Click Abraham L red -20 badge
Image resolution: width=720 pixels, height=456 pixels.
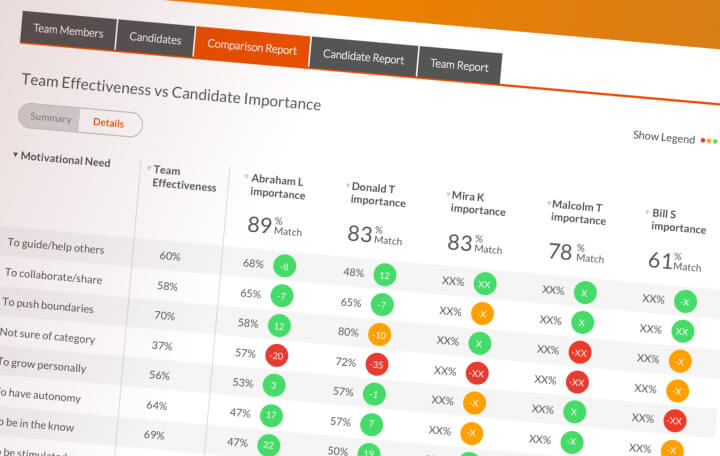pos(276,355)
